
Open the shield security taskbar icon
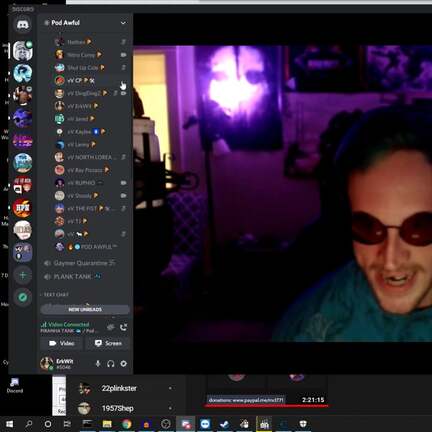[x=303, y=424]
